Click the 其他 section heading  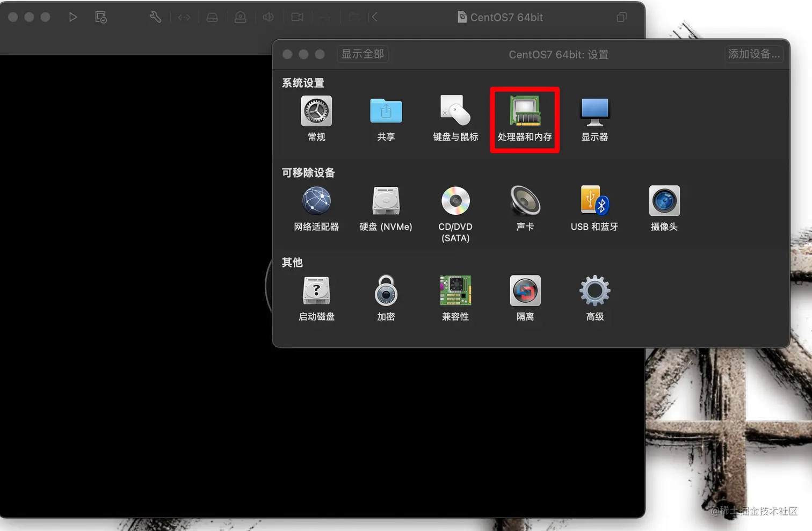point(292,263)
